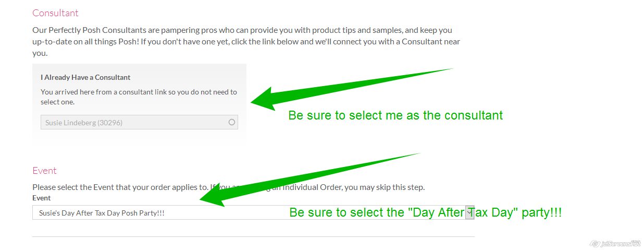Click the "I Already Have a Consultant" title
The image size is (644, 250).
tap(85, 77)
